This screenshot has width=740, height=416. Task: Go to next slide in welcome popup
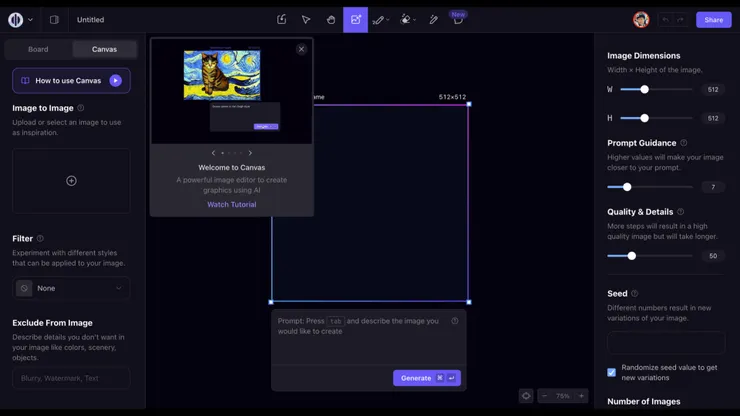tap(250, 153)
